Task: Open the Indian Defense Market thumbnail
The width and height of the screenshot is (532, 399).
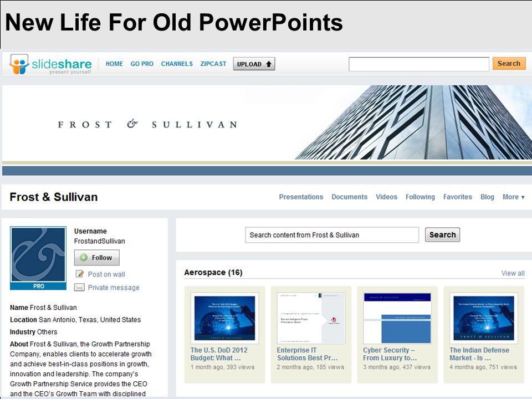Action: point(483,318)
